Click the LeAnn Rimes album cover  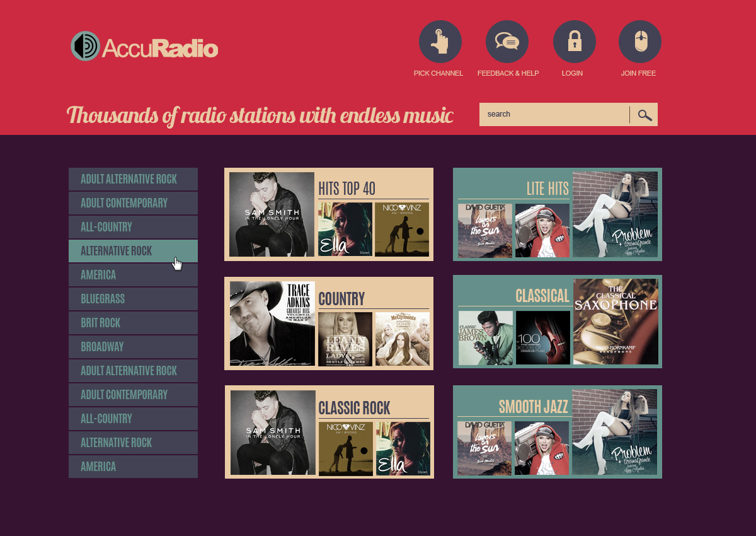pos(345,339)
